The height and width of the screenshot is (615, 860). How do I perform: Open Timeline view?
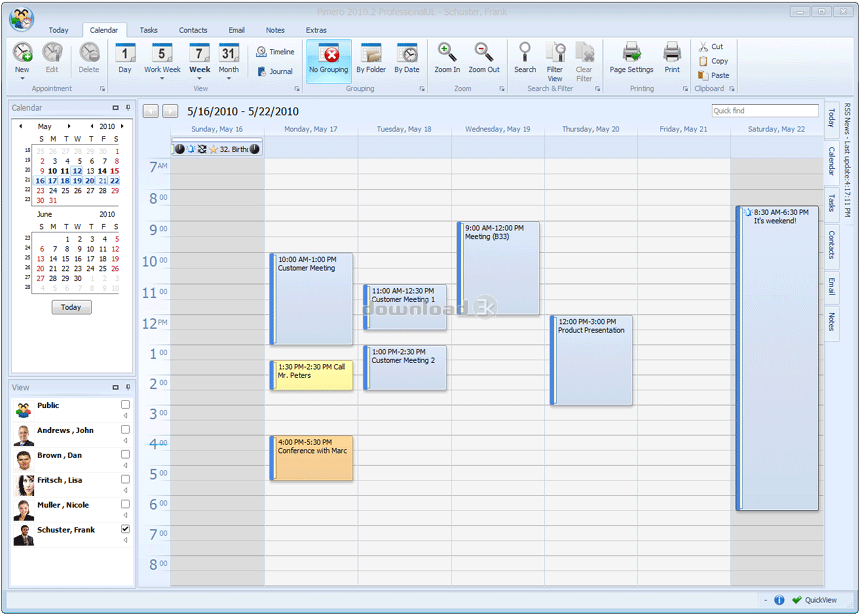coord(275,52)
